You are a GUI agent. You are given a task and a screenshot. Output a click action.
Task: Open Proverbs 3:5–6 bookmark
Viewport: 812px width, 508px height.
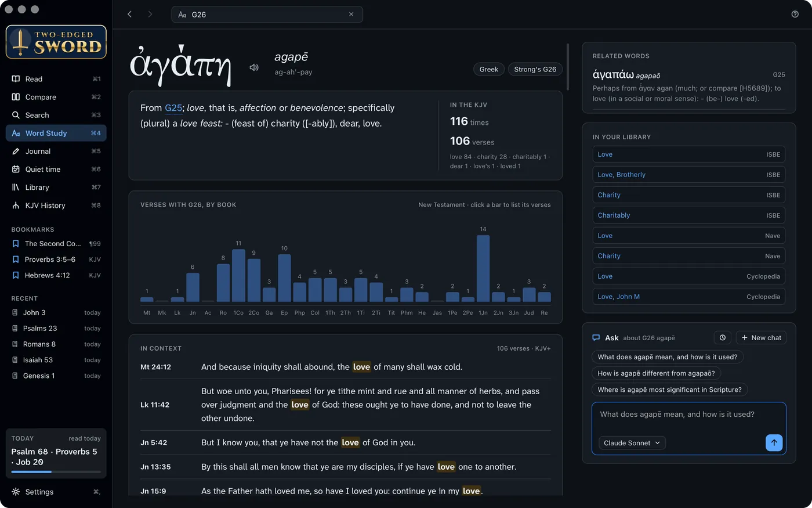pos(56,260)
